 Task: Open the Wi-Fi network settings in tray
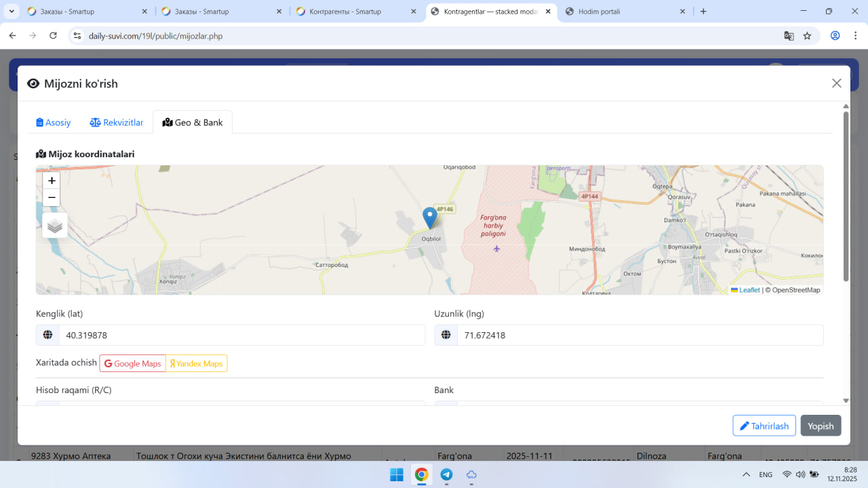(x=787, y=474)
